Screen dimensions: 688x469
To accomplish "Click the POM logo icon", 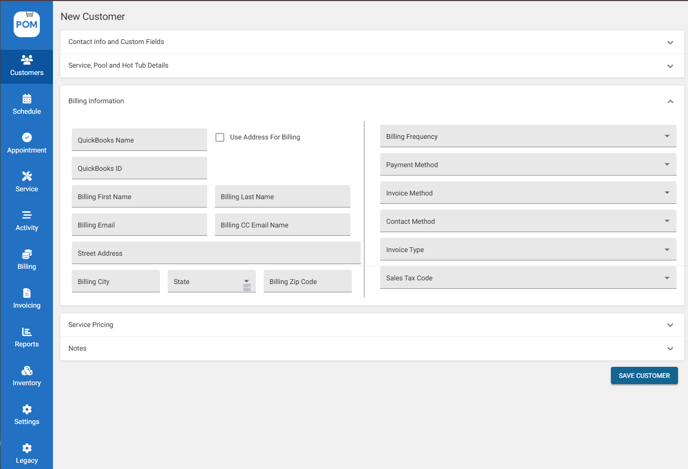I will 26,24.
